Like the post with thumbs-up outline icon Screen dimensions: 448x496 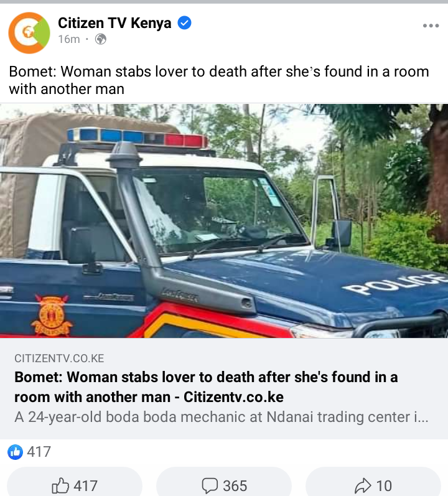(x=60, y=485)
